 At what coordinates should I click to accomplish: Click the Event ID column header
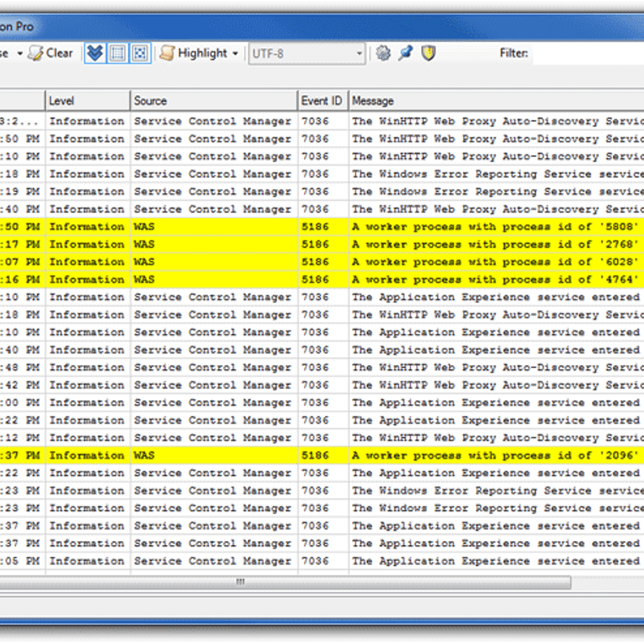(x=321, y=101)
